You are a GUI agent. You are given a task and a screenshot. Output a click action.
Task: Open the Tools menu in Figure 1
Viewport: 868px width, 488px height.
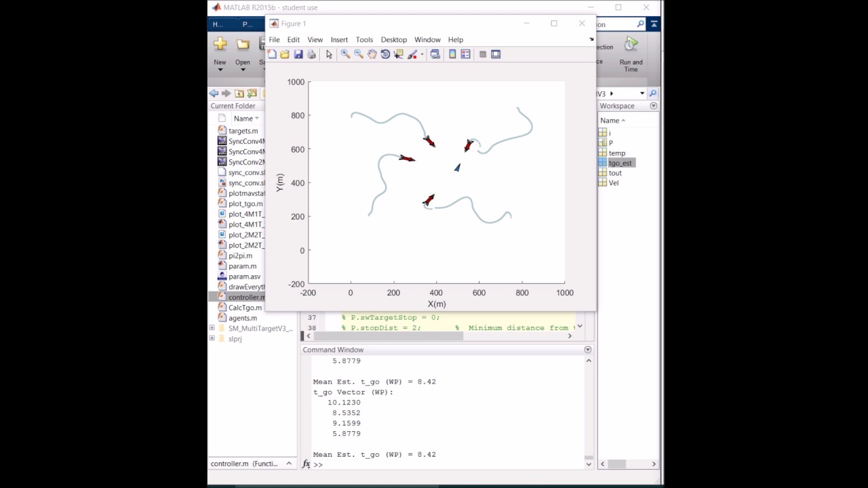[364, 39]
